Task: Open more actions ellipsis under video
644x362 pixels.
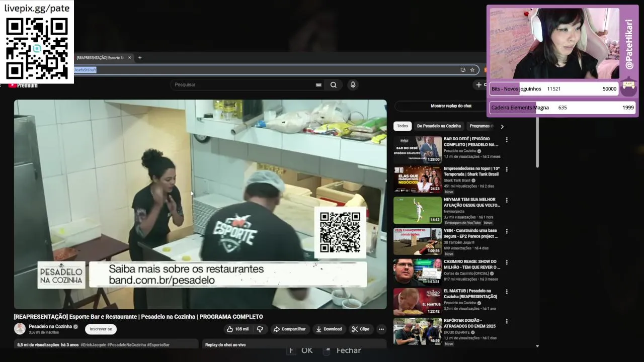Action: click(381, 329)
